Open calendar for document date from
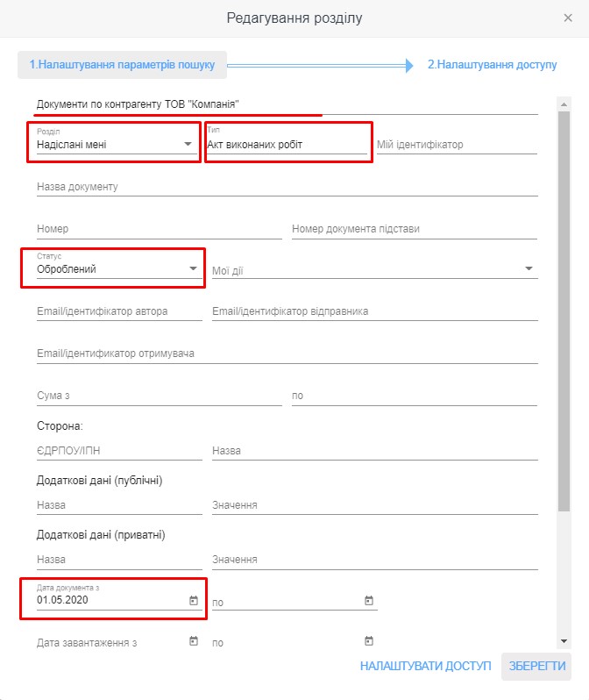Viewport: 589px width, 700px height. [x=193, y=601]
